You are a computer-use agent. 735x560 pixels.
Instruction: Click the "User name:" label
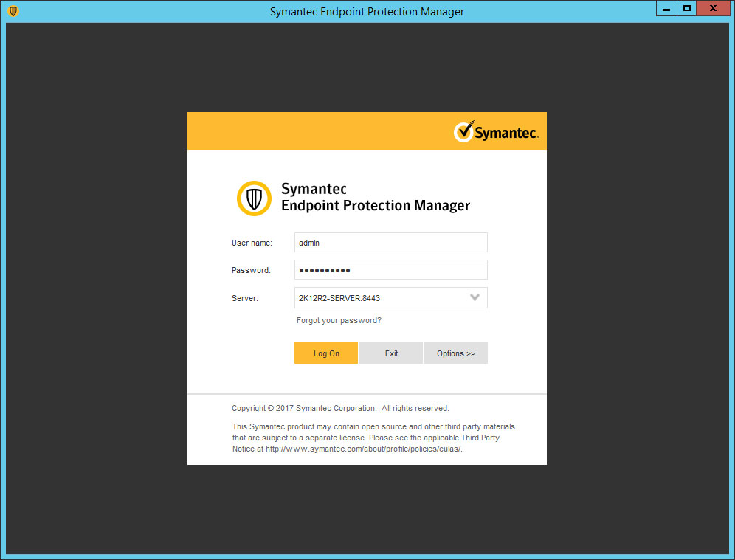pyautogui.click(x=252, y=243)
